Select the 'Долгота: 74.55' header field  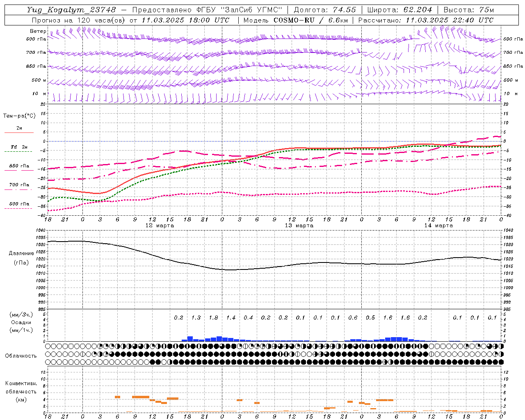pyautogui.click(x=325, y=10)
